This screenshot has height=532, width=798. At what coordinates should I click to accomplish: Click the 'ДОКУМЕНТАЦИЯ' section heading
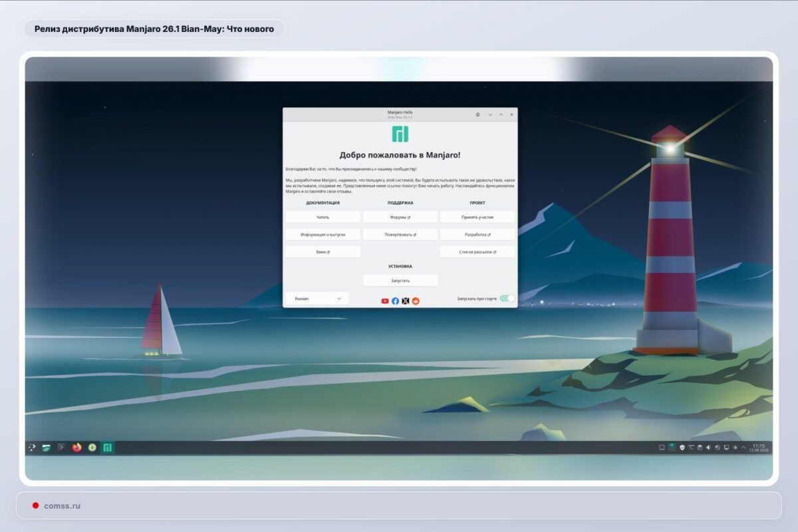click(x=323, y=203)
